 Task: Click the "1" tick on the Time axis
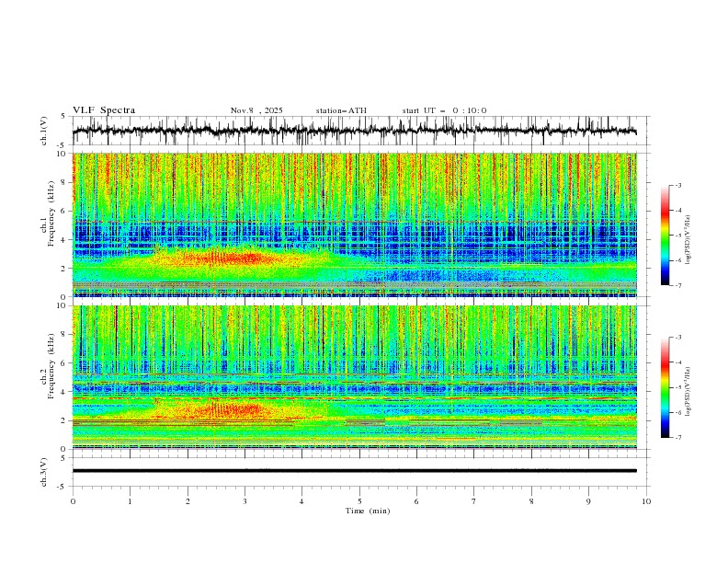[130, 501]
